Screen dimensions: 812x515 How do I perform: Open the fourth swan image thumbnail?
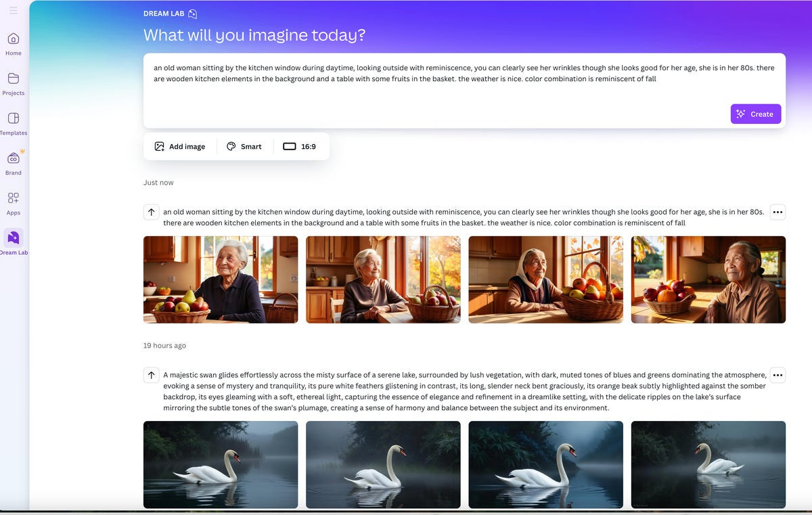click(708, 464)
